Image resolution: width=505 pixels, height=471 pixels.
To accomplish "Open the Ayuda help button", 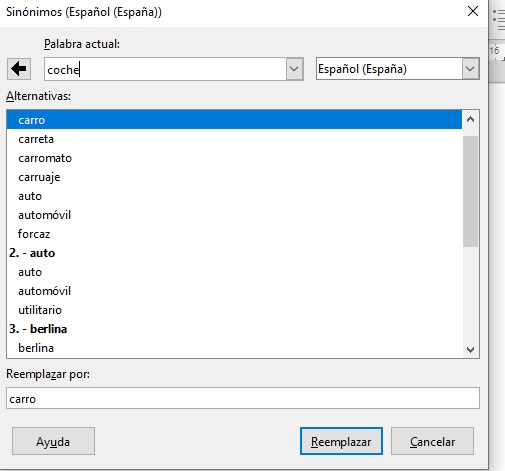I will [53, 441].
